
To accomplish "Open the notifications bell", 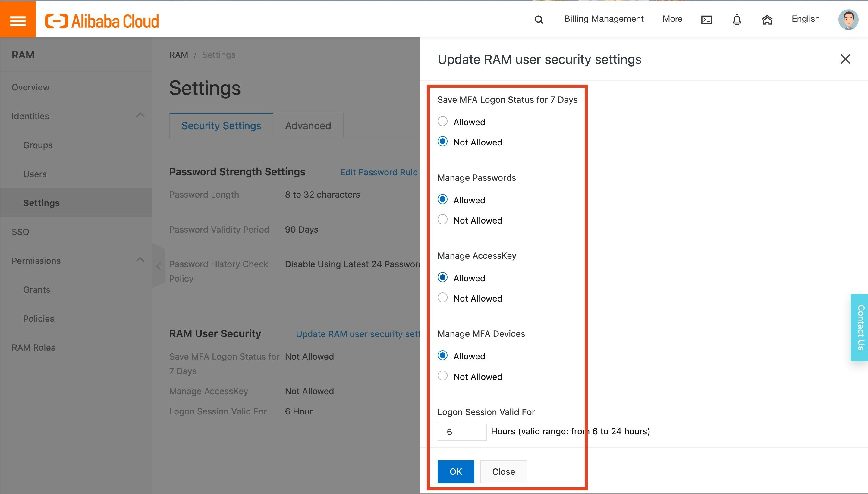I will (737, 20).
